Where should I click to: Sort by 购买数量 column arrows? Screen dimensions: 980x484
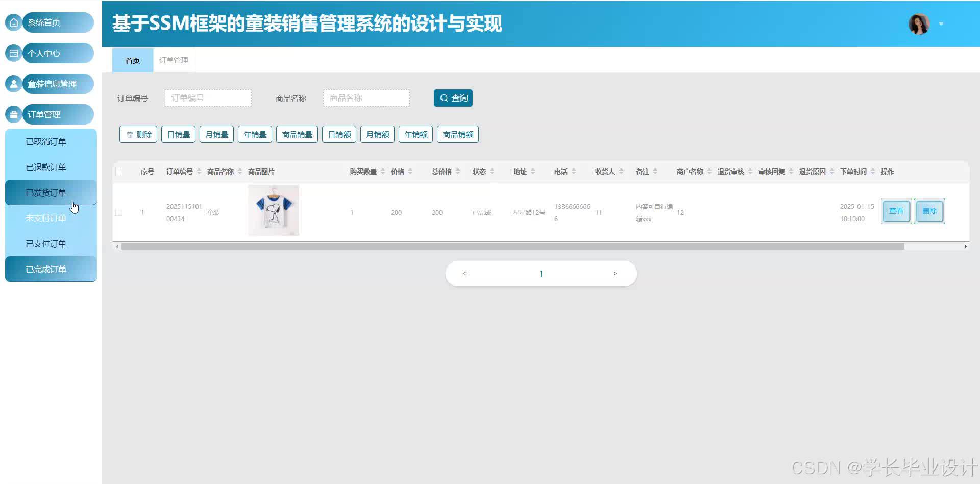383,172
